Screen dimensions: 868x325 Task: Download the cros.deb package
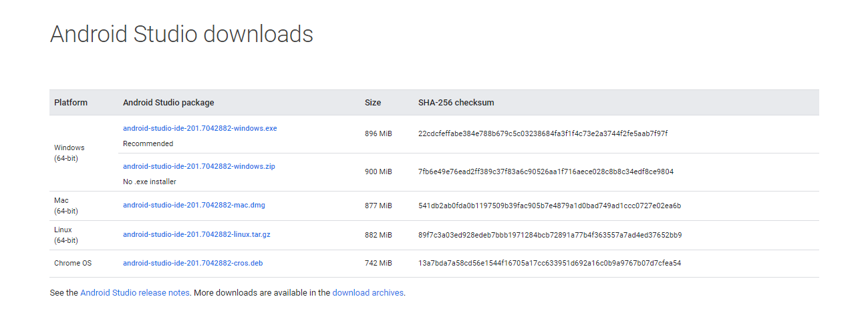click(x=193, y=263)
